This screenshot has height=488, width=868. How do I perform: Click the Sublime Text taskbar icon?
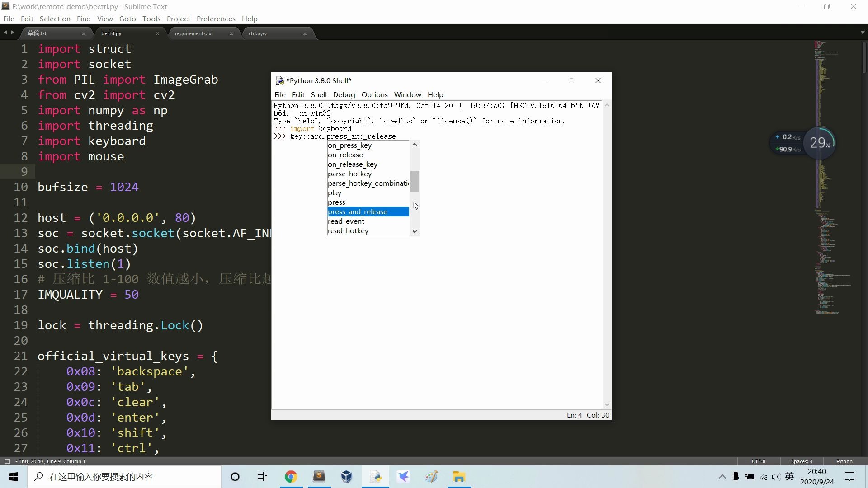point(319,477)
